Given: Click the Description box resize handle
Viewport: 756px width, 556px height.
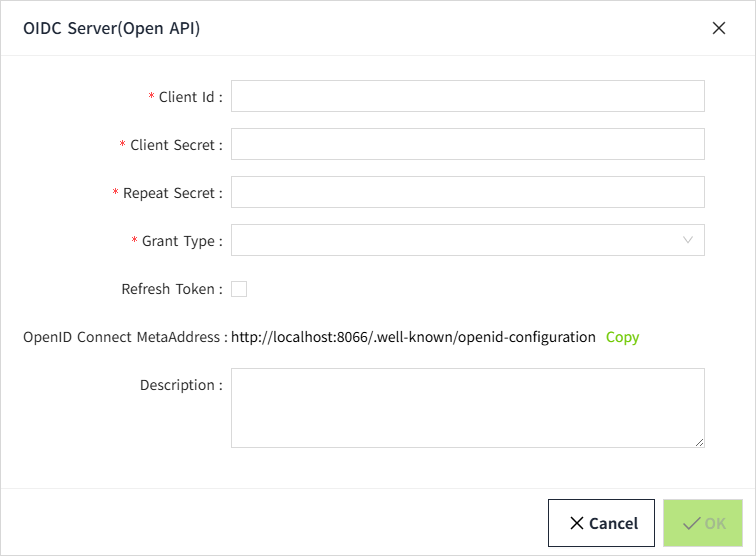Looking at the screenshot, I should (x=699, y=441).
